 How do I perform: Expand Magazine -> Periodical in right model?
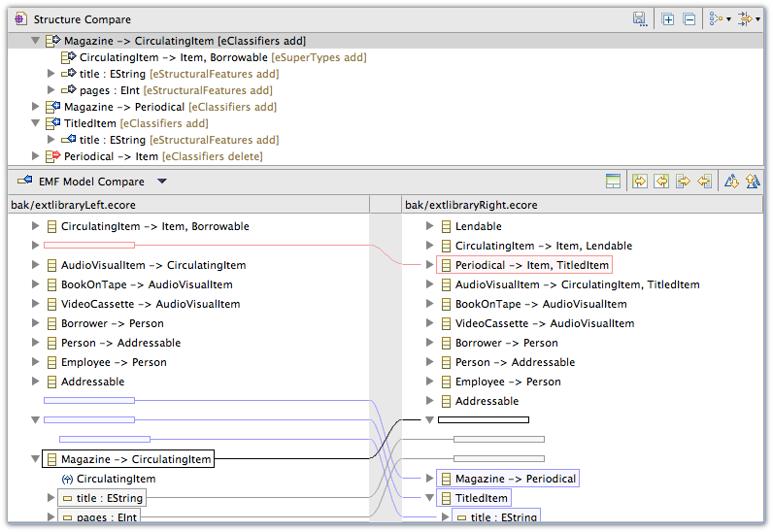pos(429,478)
